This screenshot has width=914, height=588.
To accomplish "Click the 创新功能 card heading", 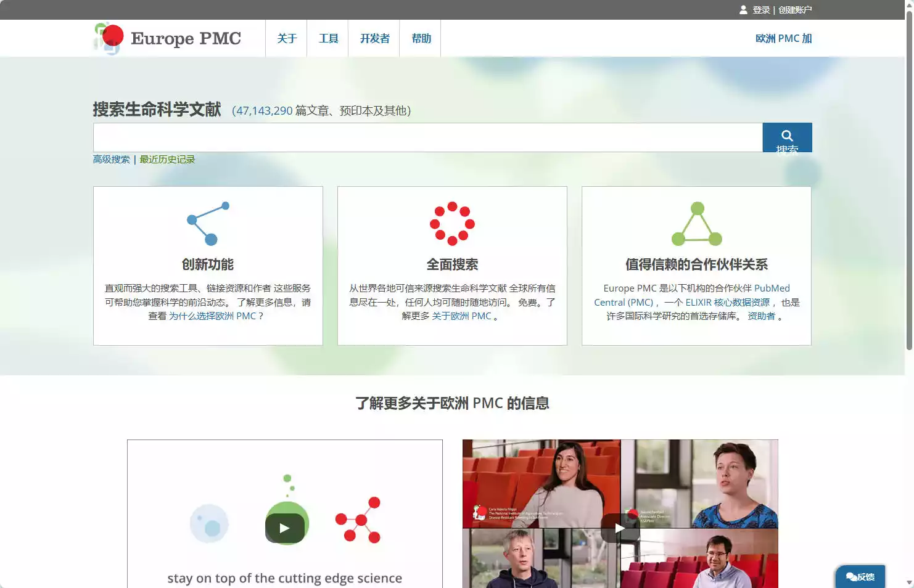I will click(x=208, y=264).
